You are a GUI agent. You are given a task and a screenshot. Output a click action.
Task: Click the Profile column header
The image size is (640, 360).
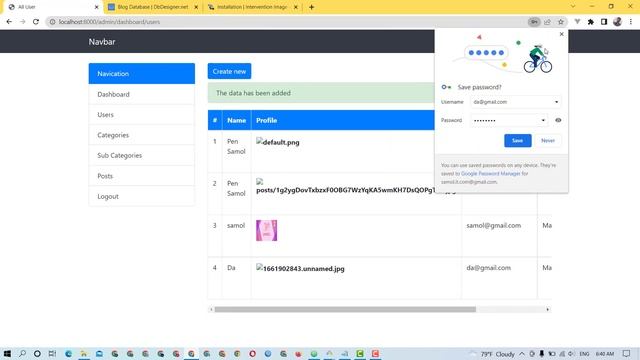267,120
